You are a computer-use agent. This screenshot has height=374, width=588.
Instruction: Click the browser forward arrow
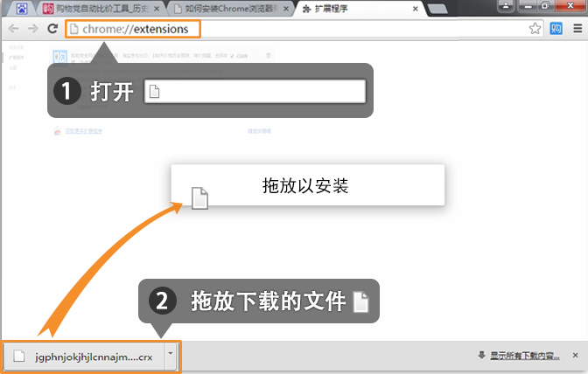click(x=32, y=29)
